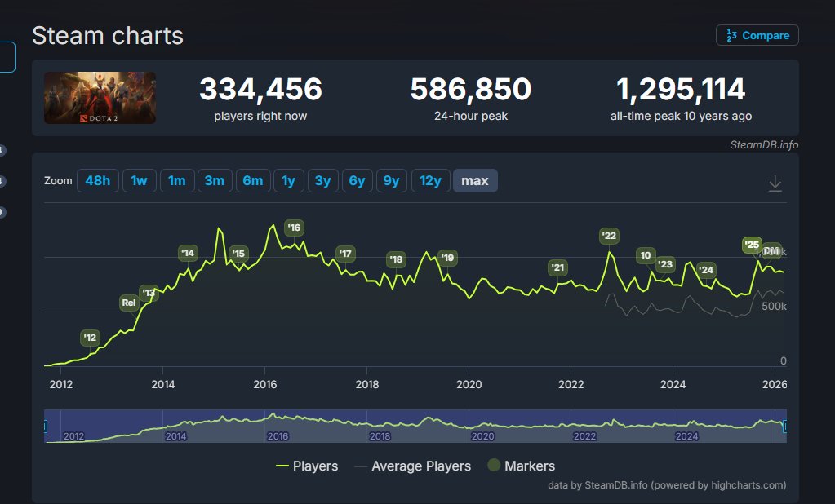Click the 2014 x-axis label
Image resolution: width=835 pixels, height=504 pixels.
pos(163,384)
